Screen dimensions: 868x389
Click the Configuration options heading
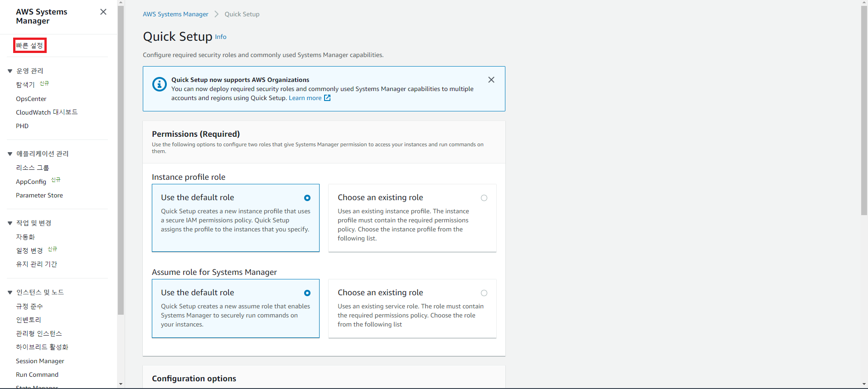pyautogui.click(x=194, y=379)
